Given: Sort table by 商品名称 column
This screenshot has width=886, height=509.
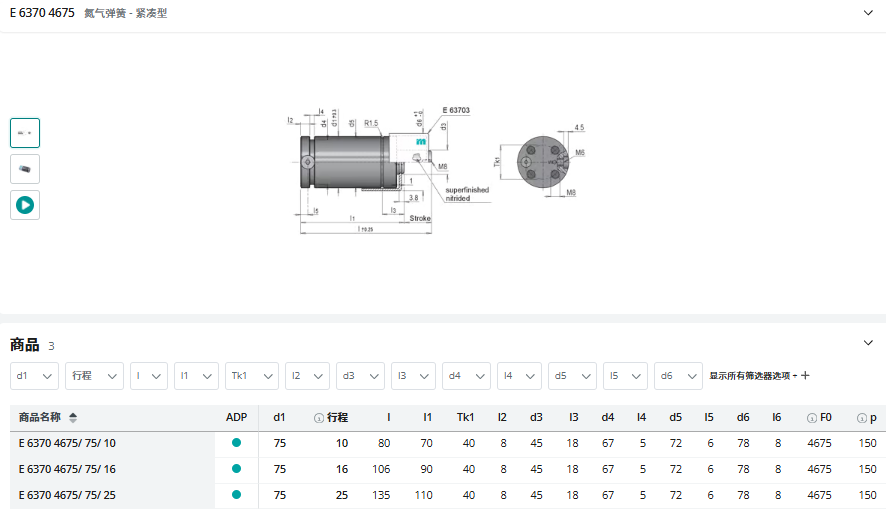Looking at the screenshot, I should (73, 417).
